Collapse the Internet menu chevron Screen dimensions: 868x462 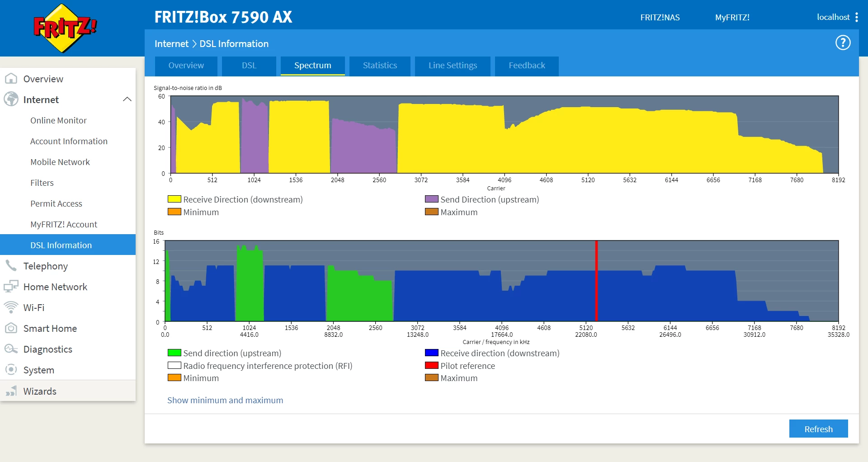point(127,99)
